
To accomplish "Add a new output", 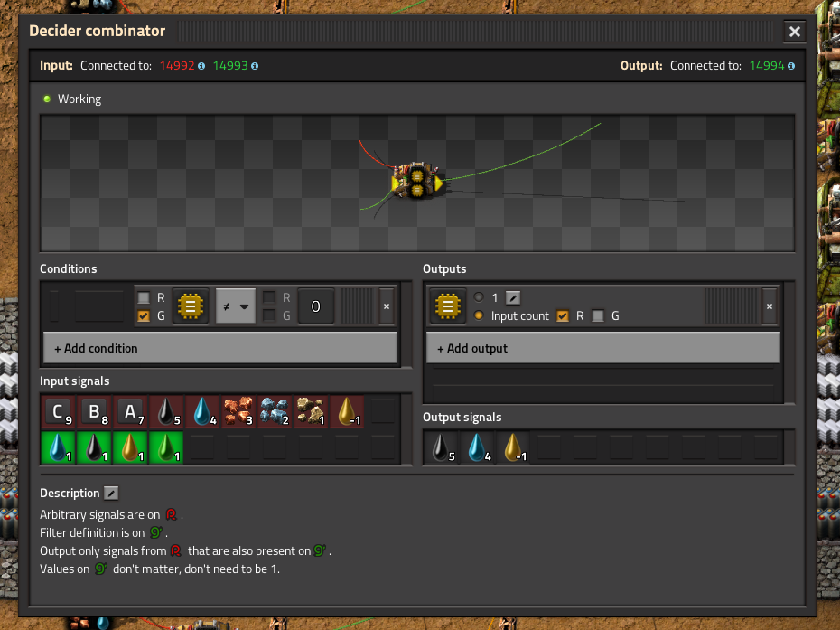I will pos(603,348).
